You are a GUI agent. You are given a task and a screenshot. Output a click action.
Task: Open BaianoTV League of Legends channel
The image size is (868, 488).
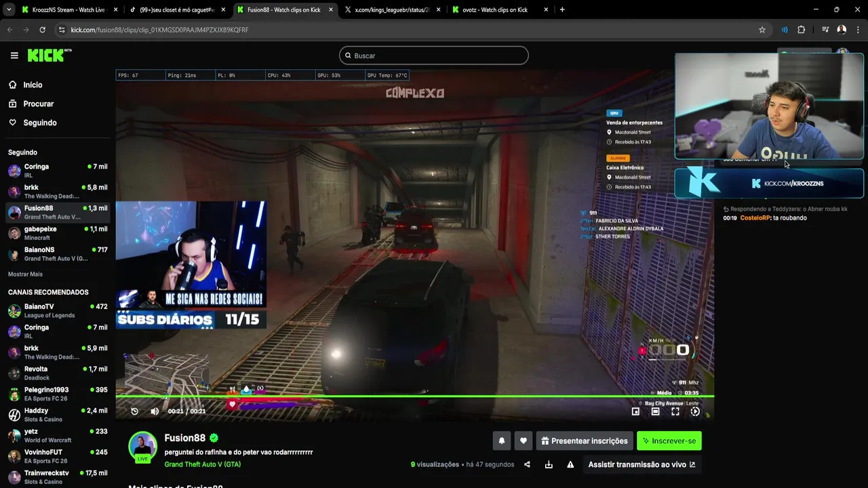point(57,311)
